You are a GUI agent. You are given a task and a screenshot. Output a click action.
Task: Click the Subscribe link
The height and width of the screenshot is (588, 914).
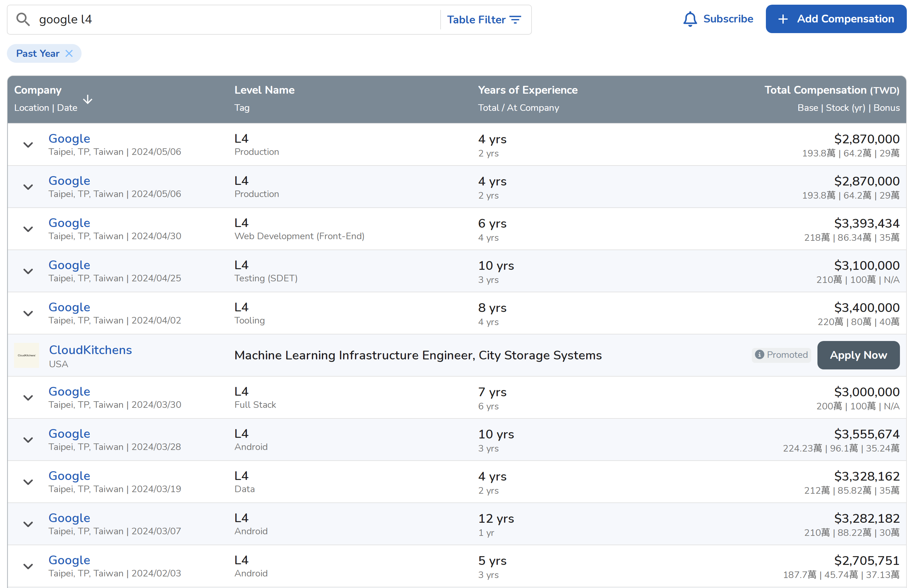[x=728, y=19]
